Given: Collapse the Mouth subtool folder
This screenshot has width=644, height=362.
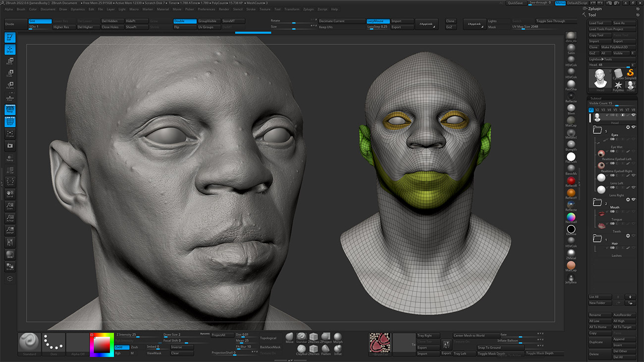Looking at the screenshot, I should pyautogui.click(x=597, y=203).
